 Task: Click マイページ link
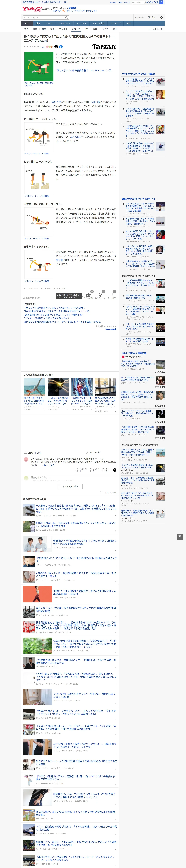(x=139, y=17)
